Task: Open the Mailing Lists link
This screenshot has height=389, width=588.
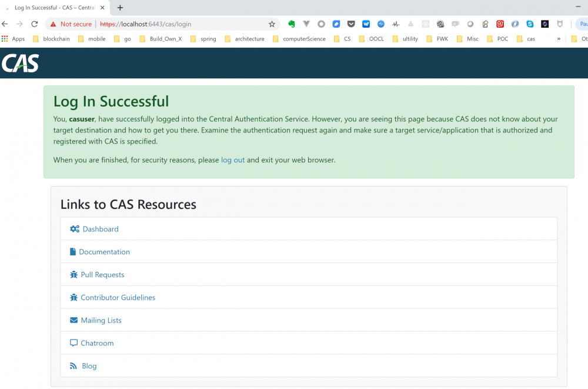Action: tap(101, 320)
